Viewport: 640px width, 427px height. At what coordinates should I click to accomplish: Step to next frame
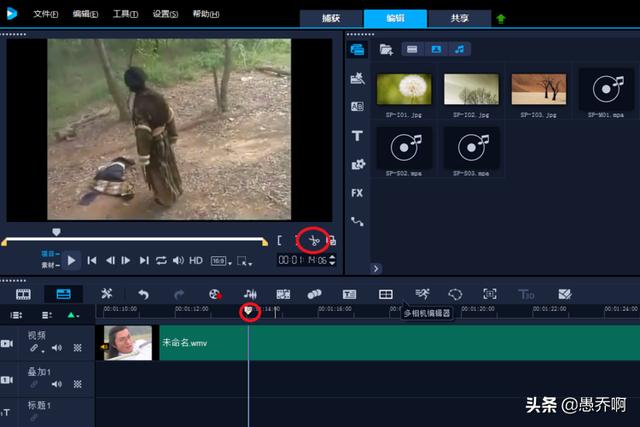(126, 260)
